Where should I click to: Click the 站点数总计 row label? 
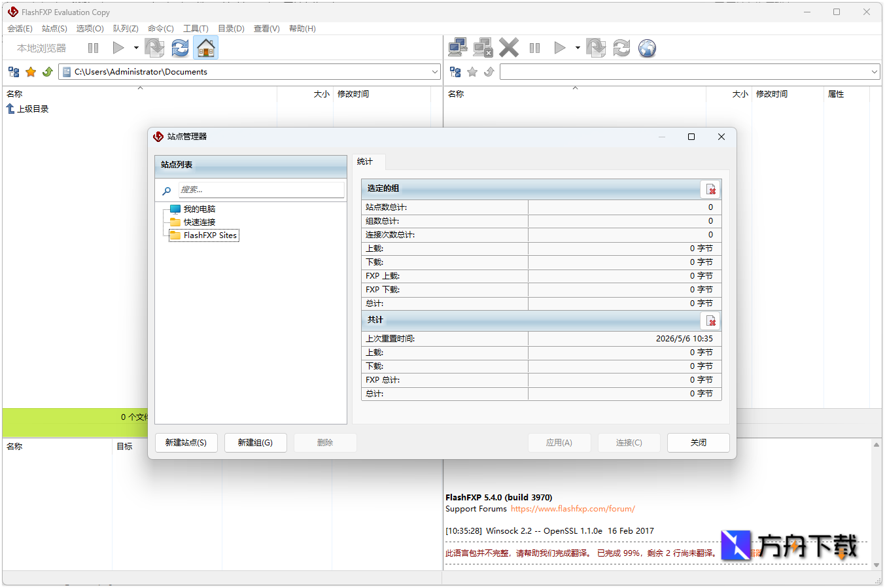click(386, 207)
